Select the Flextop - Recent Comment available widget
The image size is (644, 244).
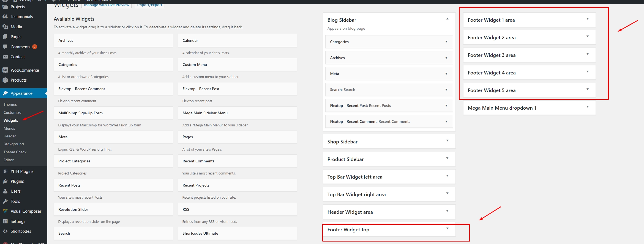tap(113, 89)
